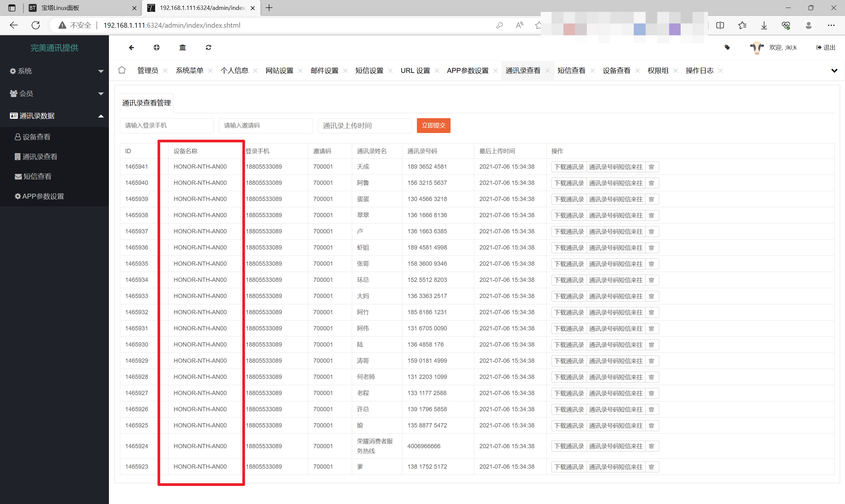This screenshot has width=845, height=504.
Task: Click the bank building icon in toolbar
Action: pos(183,48)
